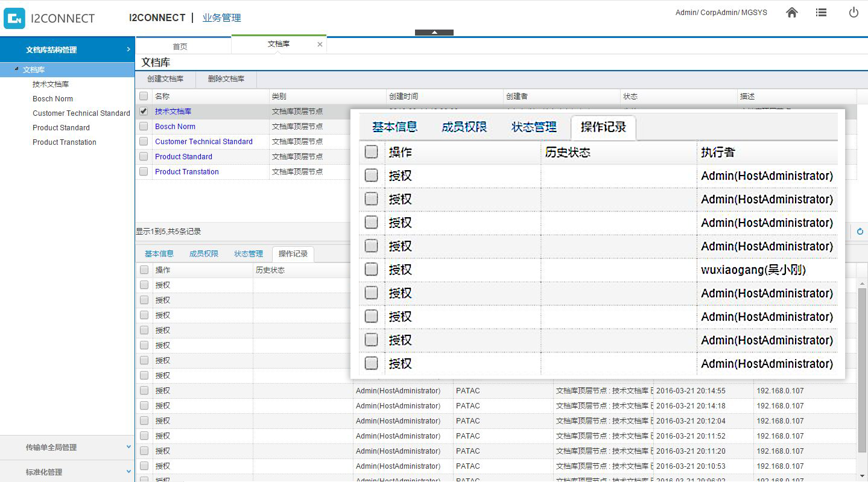Toggle the 文档库结构管理 panel chevron
The height and width of the screenshot is (482, 868).
click(128, 49)
